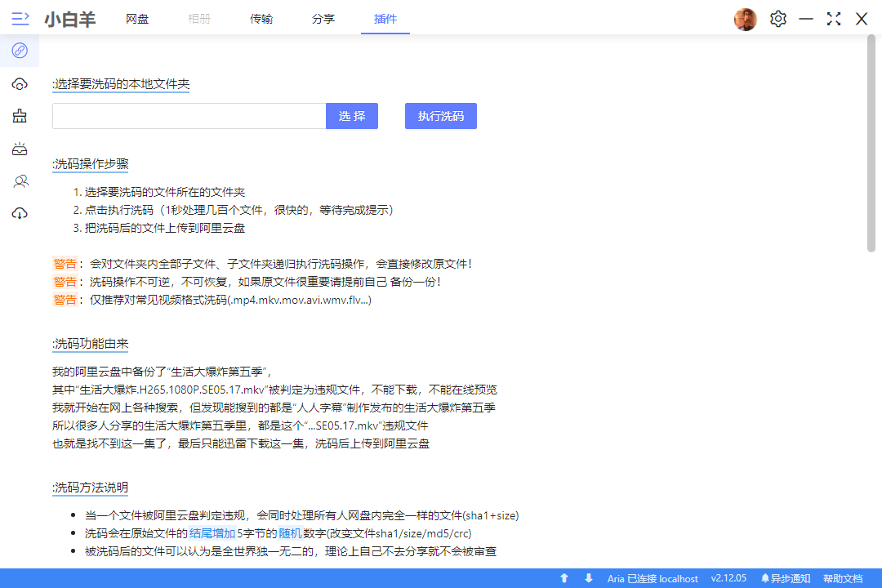Viewport: 882px width, 588px height.
Task: Click the folder path input field
Action: point(188,115)
